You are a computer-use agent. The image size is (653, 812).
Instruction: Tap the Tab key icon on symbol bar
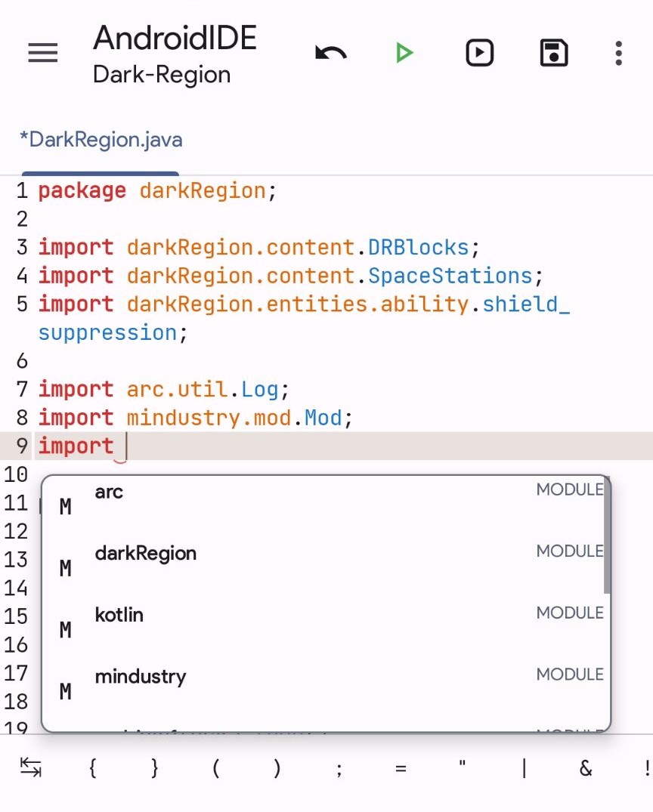tap(30, 767)
